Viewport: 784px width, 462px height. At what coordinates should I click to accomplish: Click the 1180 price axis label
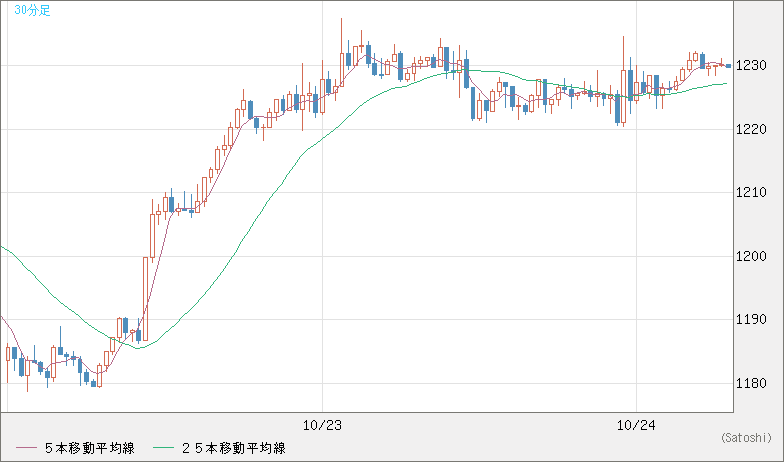(x=752, y=384)
